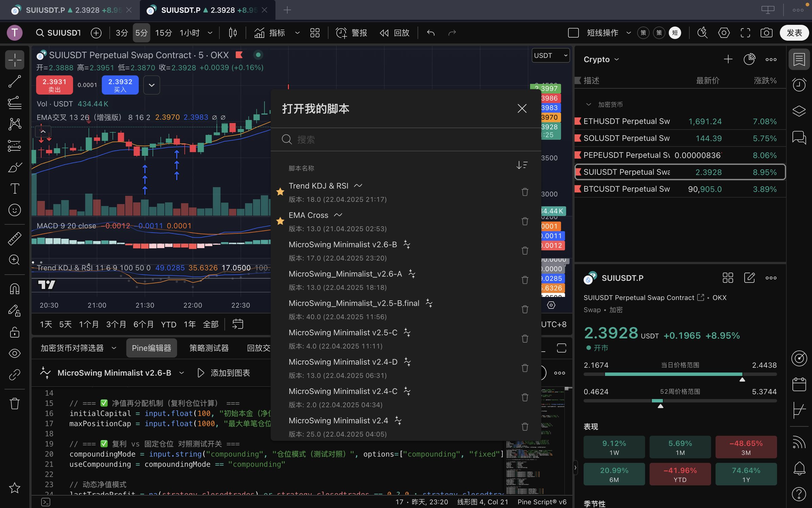
Task: Take a chart snapshot with camera icon
Action: tap(766, 33)
